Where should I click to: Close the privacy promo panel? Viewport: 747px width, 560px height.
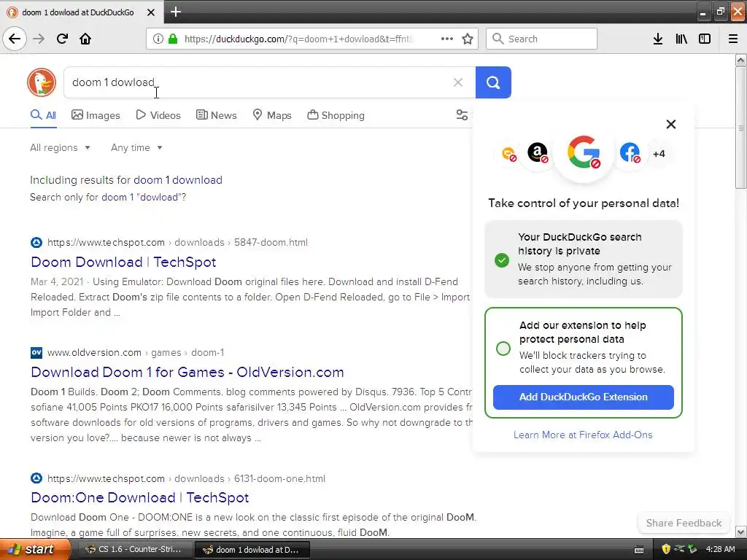pyautogui.click(x=671, y=124)
